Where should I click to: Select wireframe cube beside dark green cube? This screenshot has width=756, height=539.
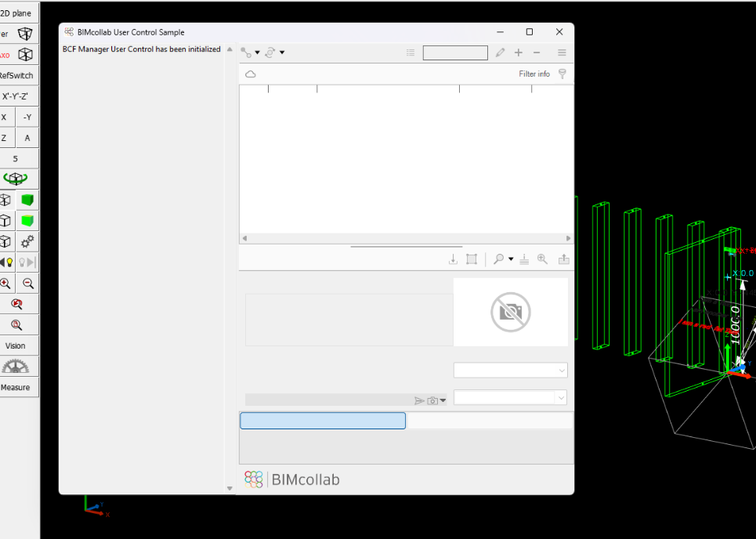5,200
